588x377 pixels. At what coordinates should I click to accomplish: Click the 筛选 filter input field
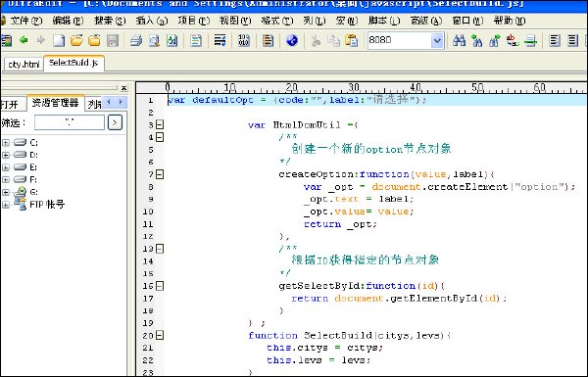coord(70,122)
